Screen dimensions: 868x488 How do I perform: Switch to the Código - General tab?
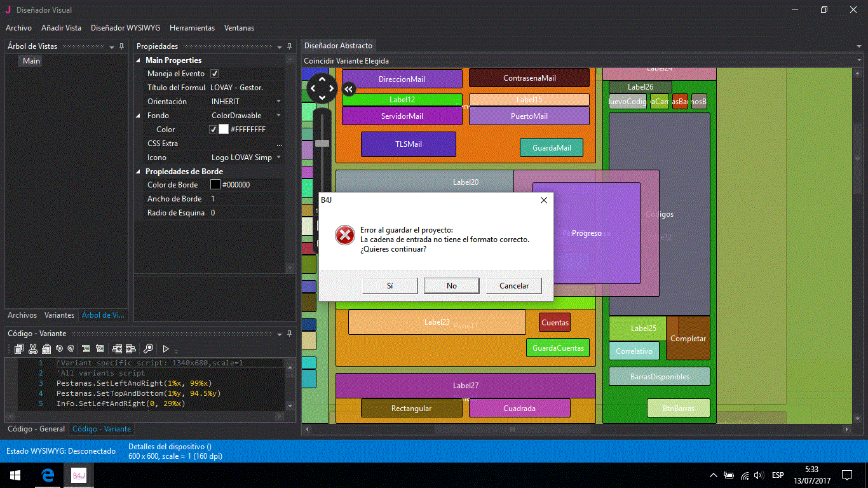pyautogui.click(x=36, y=429)
